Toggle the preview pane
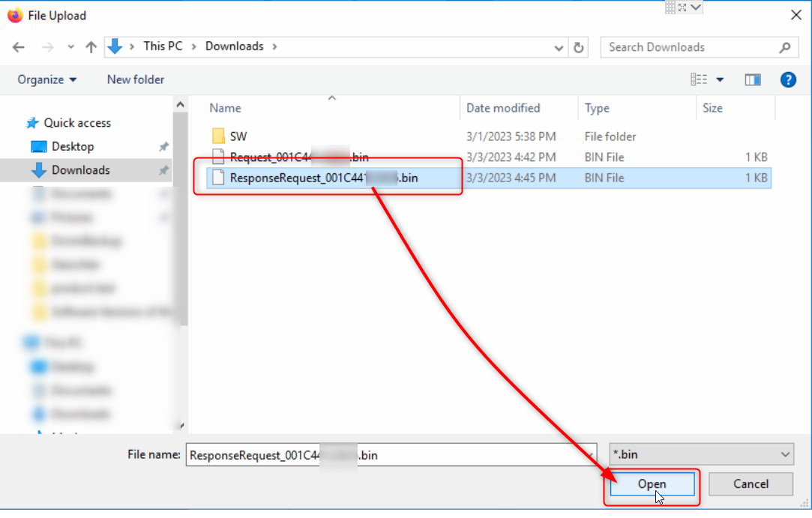 click(x=753, y=79)
